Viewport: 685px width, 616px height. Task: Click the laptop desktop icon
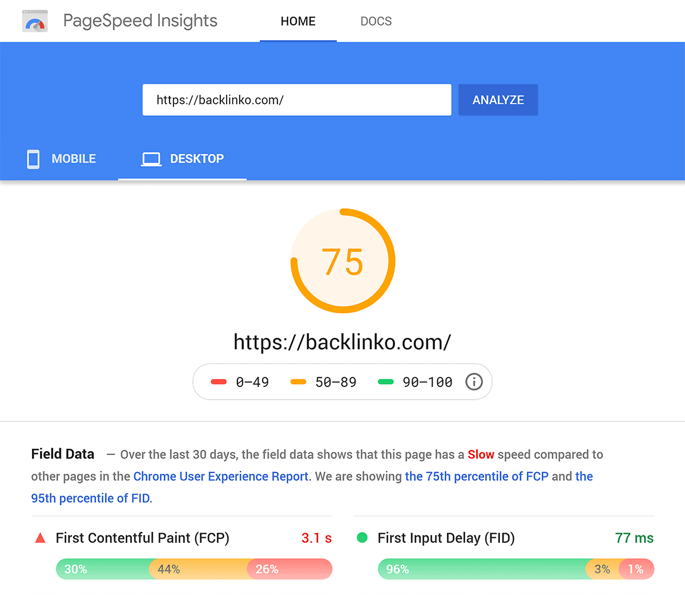151,159
